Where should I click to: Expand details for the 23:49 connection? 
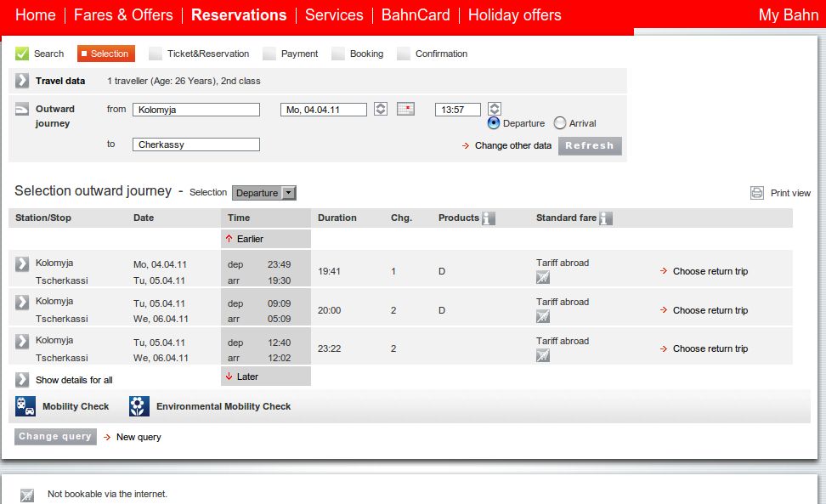[x=21, y=263]
